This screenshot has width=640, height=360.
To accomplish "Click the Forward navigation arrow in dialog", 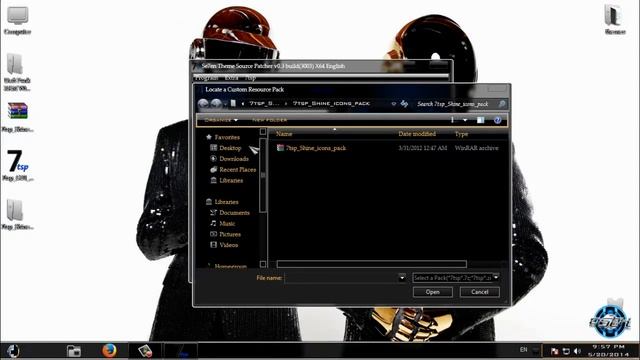I will click(x=216, y=104).
